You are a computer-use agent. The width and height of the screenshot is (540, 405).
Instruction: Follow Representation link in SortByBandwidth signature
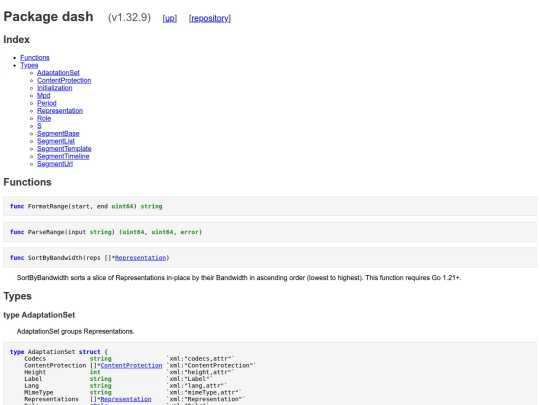(x=141, y=258)
